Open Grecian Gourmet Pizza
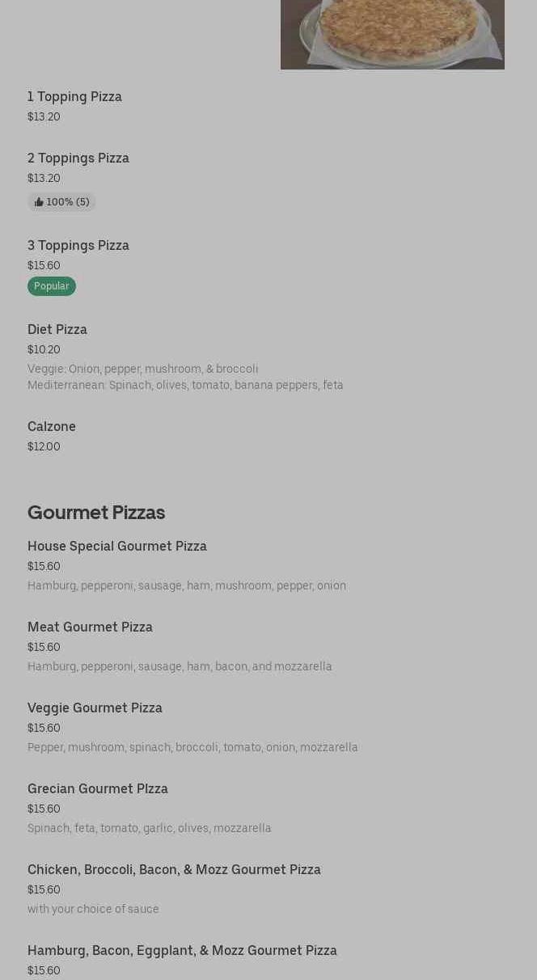 click(98, 789)
